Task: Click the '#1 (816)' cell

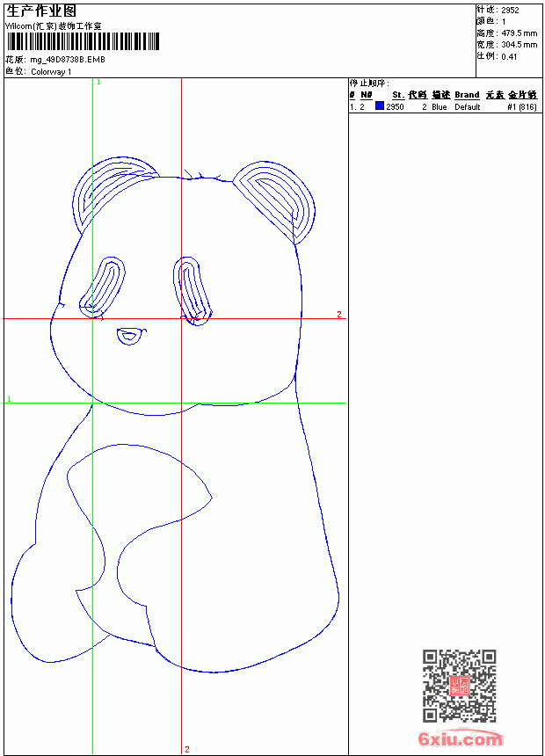Action: pos(522,107)
